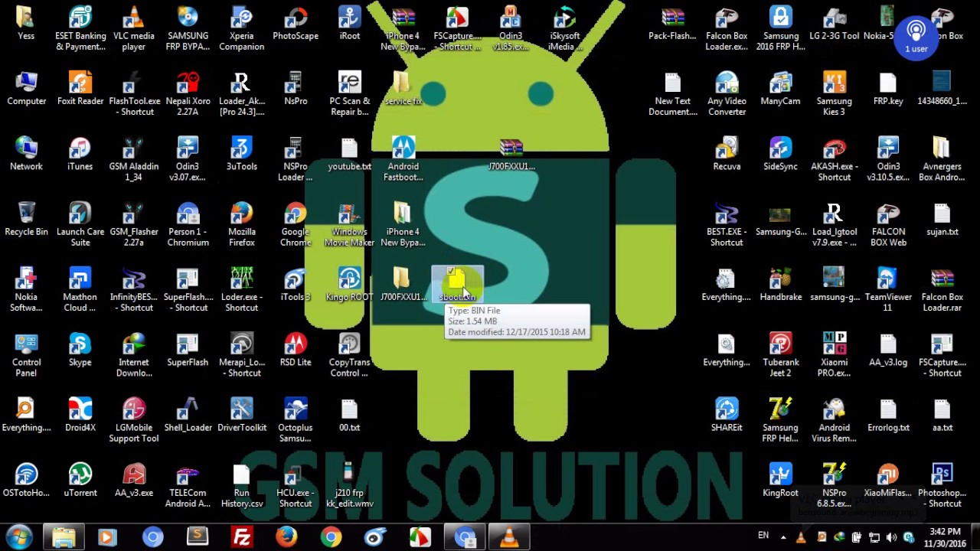Viewport: 980px width, 551px height.
Task: Select the Errorlog.txt file
Action: pyautogui.click(x=888, y=415)
